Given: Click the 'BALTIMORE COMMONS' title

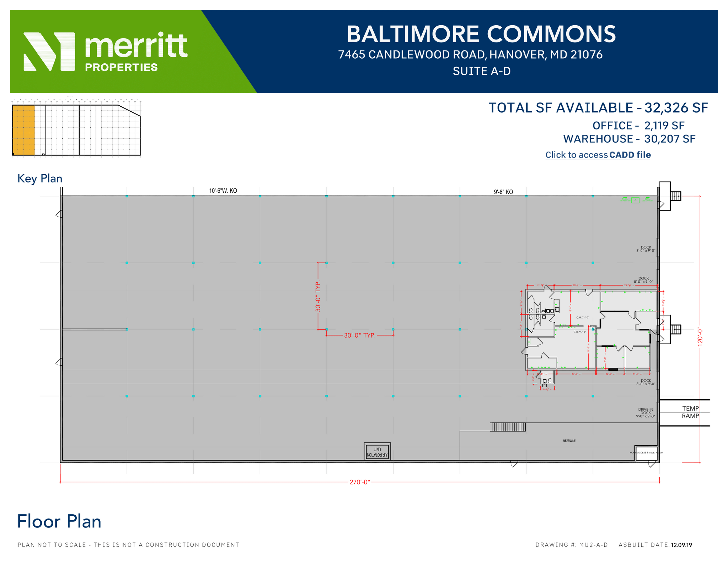Looking at the screenshot, I should [x=481, y=34].
